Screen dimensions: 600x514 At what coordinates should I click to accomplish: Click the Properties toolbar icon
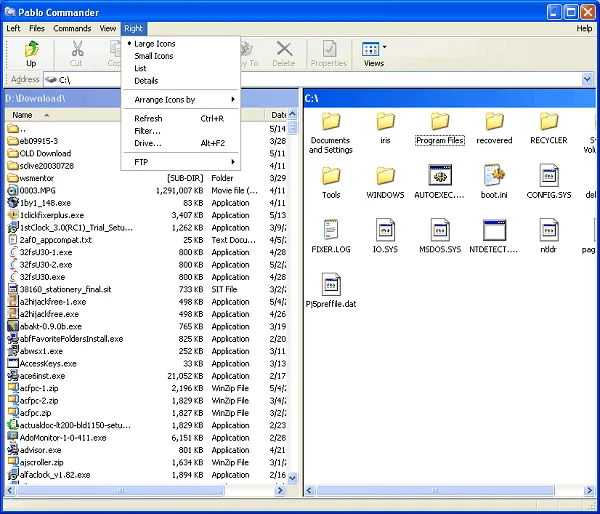click(x=329, y=49)
